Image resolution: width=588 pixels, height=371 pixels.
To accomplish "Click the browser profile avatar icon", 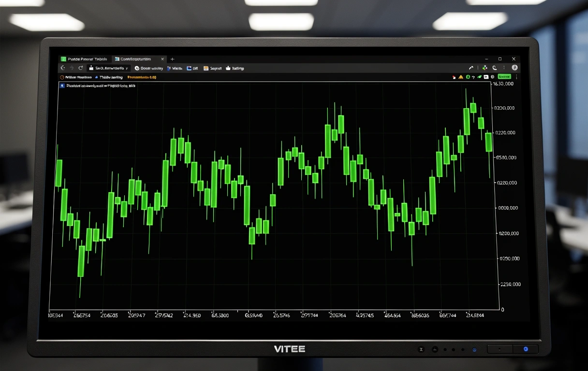I will pos(514,68).
